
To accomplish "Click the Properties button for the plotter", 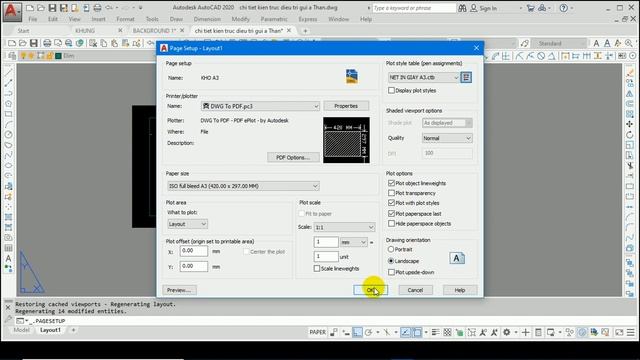I will 346,106.
